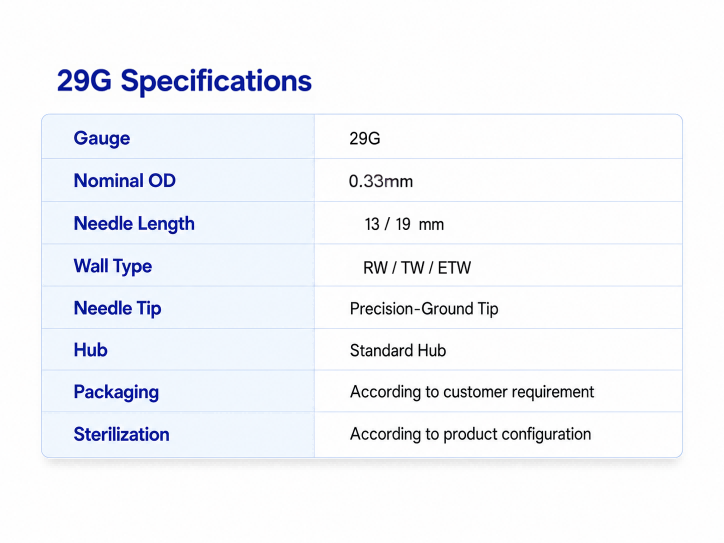Click the RW / TW / ETW value
This screenshot has width=724, height=543.
[417, 268]
